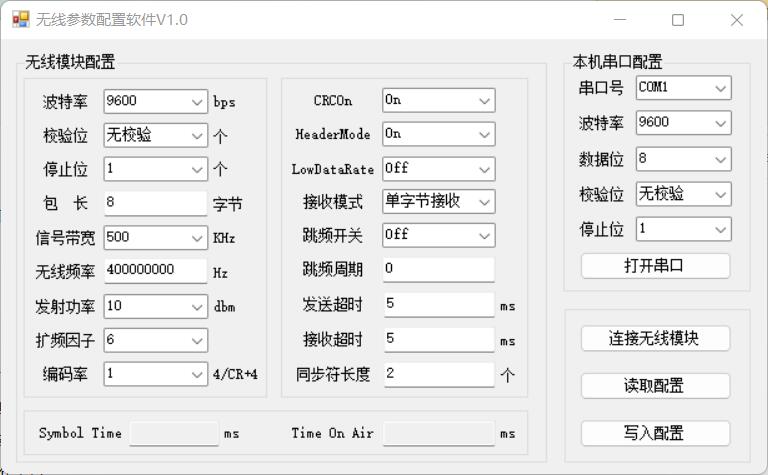This screenshot has height=475, width=768.
Task: Open the HeaderMode dropdown
Action: (438, 134)
